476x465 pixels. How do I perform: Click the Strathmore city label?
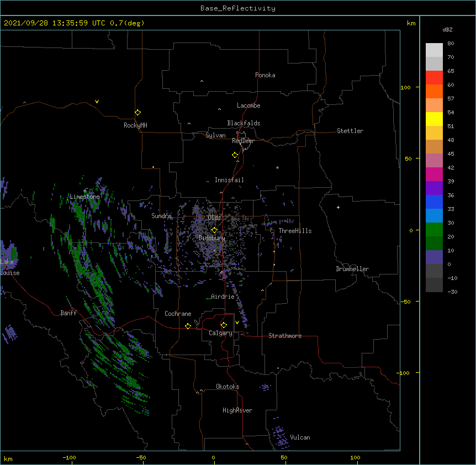click(285, 336)
